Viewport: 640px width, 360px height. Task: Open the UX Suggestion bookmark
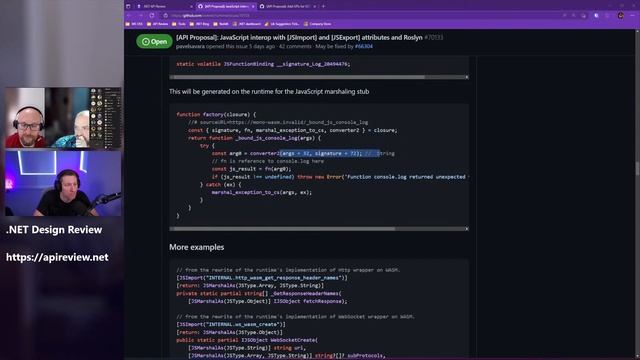point(282,24)
